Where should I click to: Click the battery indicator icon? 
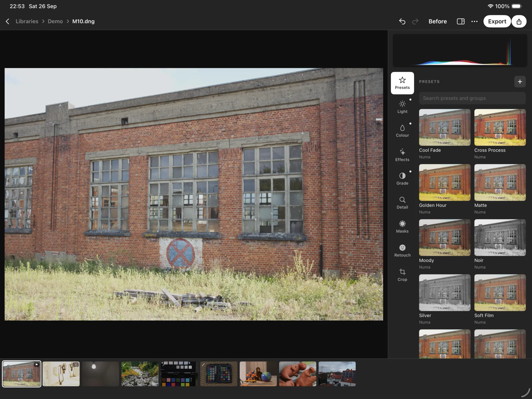(517, 6)
